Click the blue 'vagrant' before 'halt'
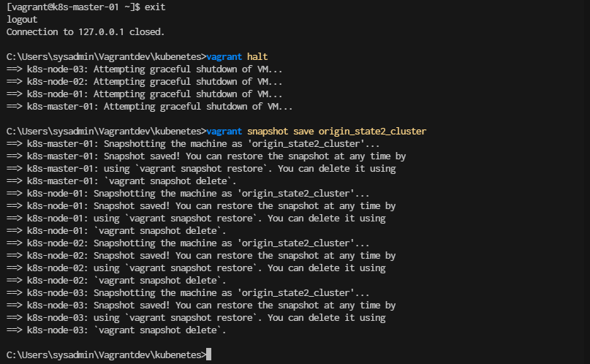 click(224, 57)
